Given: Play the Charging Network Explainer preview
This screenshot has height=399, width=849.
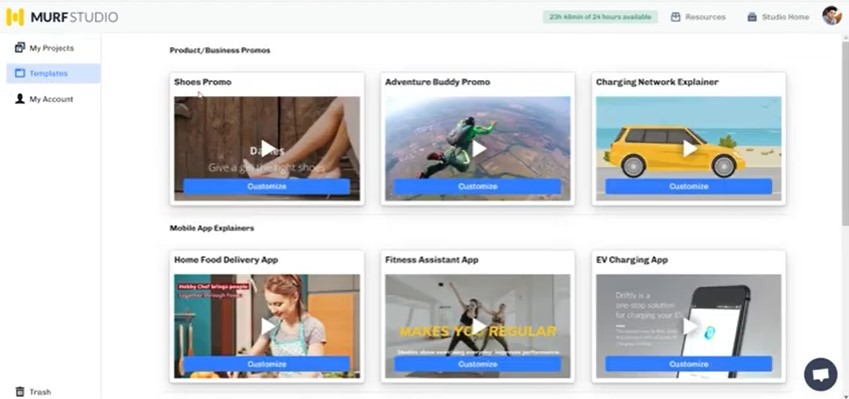Looking at the screenshot, I should [690, 148].
